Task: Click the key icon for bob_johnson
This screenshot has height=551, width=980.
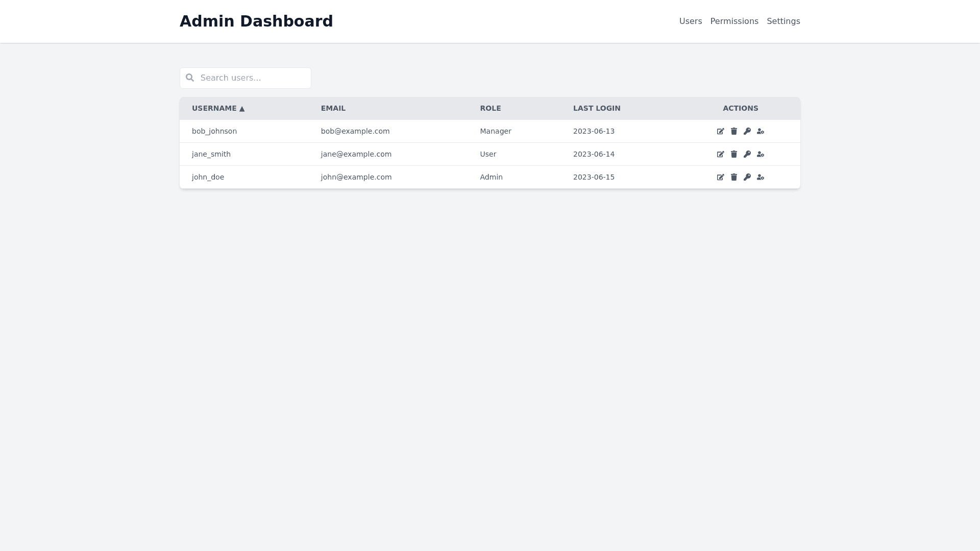Action: [x=747, y=131]
